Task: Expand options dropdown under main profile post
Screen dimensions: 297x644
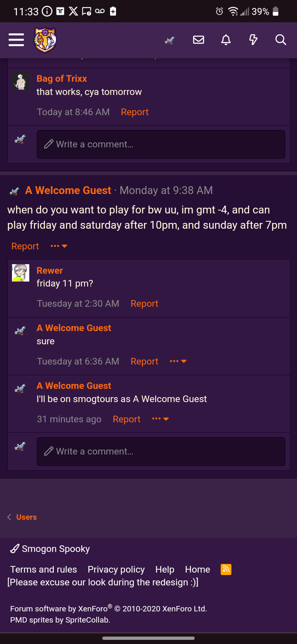Action: click(59, 246)
